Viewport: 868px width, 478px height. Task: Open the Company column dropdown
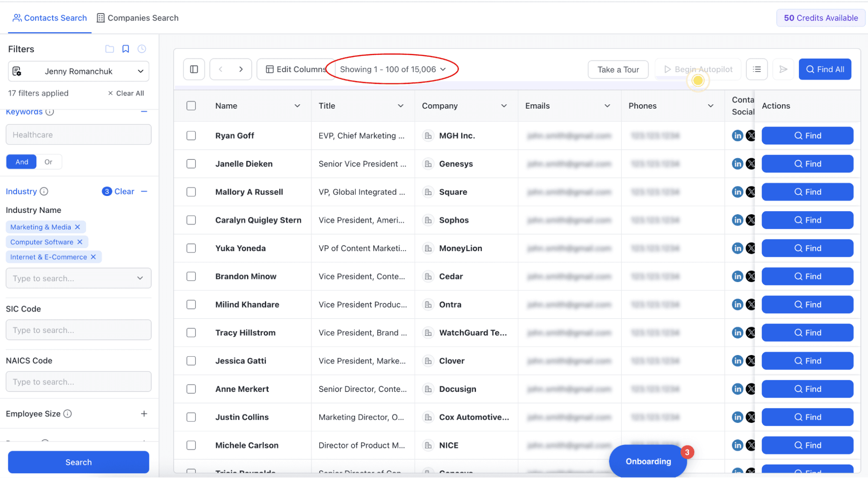[504, 105]
